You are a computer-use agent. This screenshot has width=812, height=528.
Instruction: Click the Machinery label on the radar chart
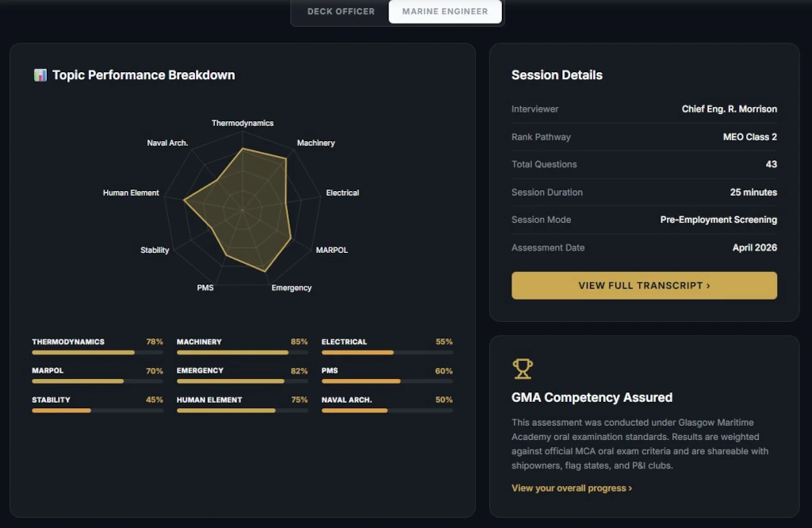(x=316, y=143)
